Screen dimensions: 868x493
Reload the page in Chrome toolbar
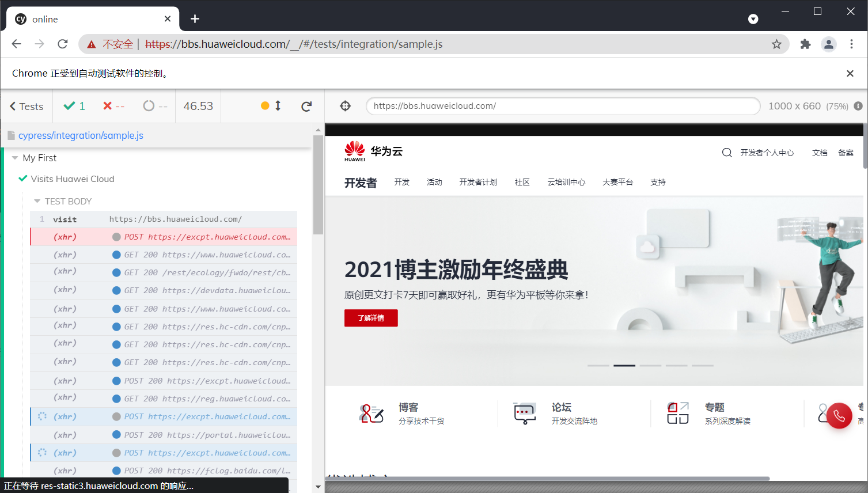pos(63,44)
